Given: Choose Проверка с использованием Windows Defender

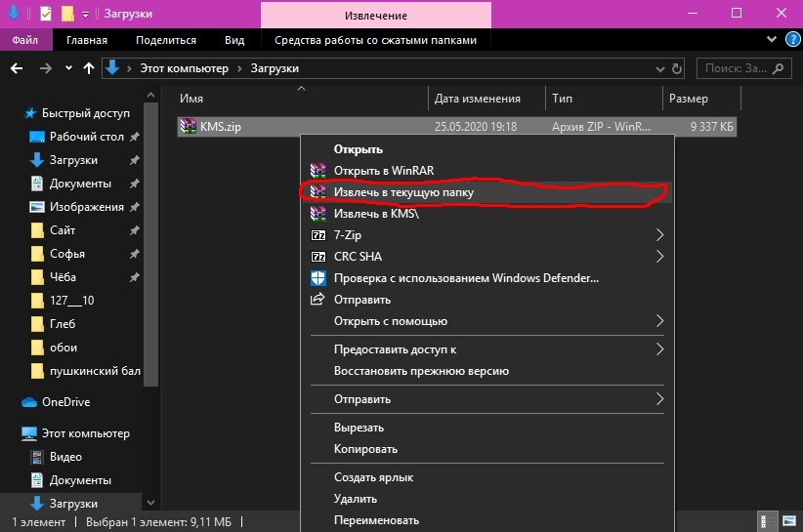Looking at the screenshot, I should click(487, 278).
